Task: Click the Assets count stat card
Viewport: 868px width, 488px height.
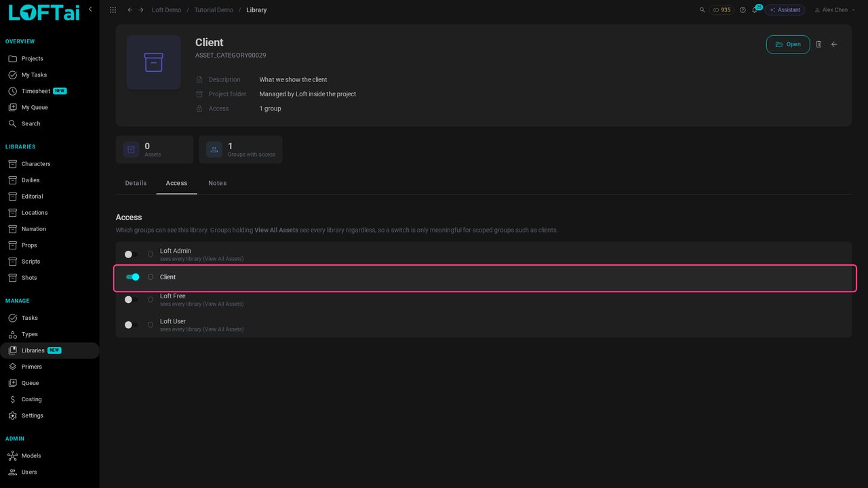Action: (x=155, y=150)
